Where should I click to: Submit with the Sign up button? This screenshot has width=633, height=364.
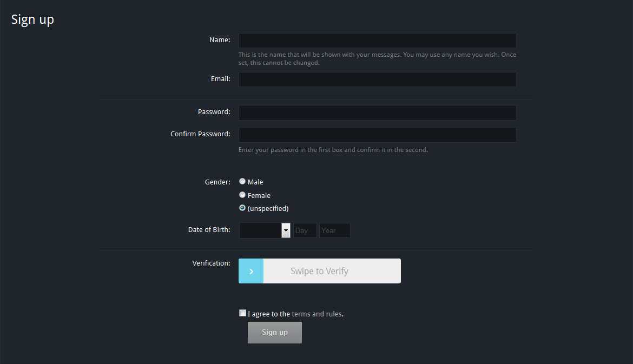point(274,333)
